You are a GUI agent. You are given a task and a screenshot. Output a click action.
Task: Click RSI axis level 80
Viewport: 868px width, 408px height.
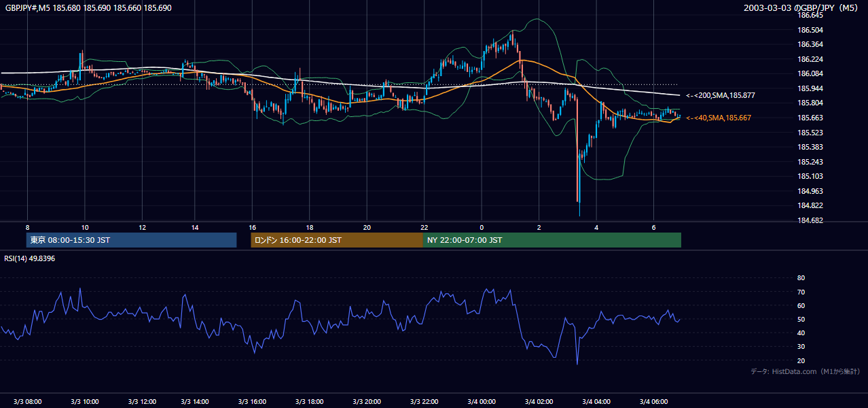click(x=801, y=278)
